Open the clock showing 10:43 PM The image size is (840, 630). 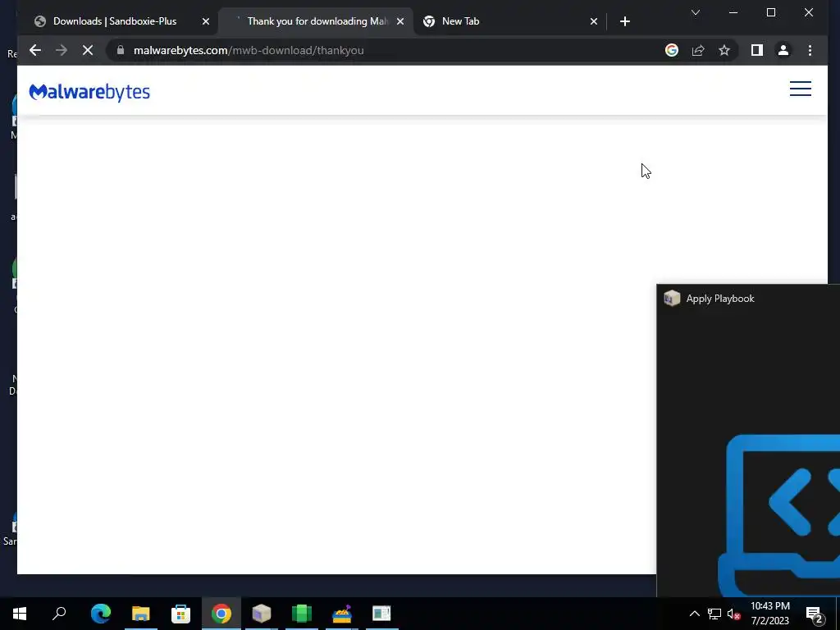tap(770, 614)
